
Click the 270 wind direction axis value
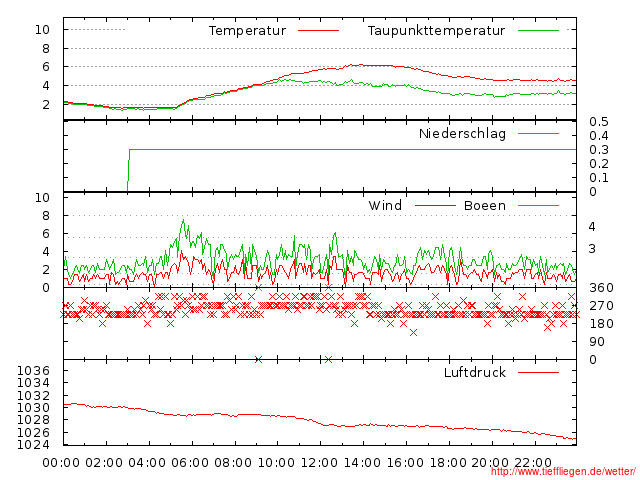click(x=601, y=306)
